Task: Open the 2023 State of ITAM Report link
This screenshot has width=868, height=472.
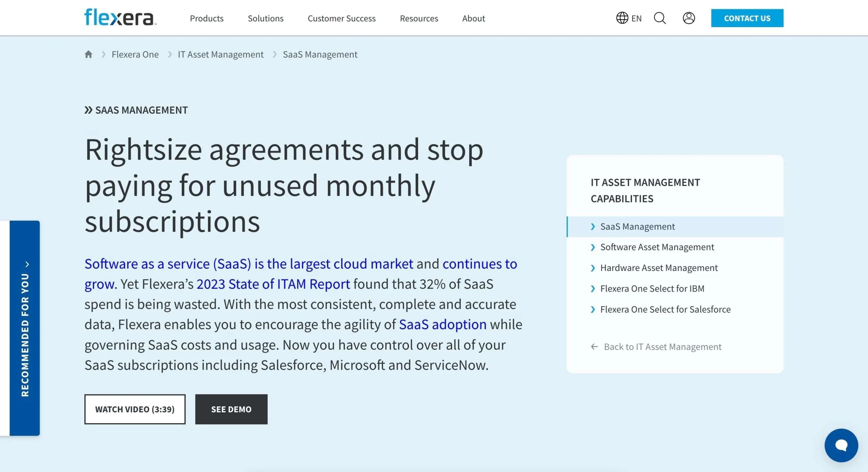Action: (273, 284)
